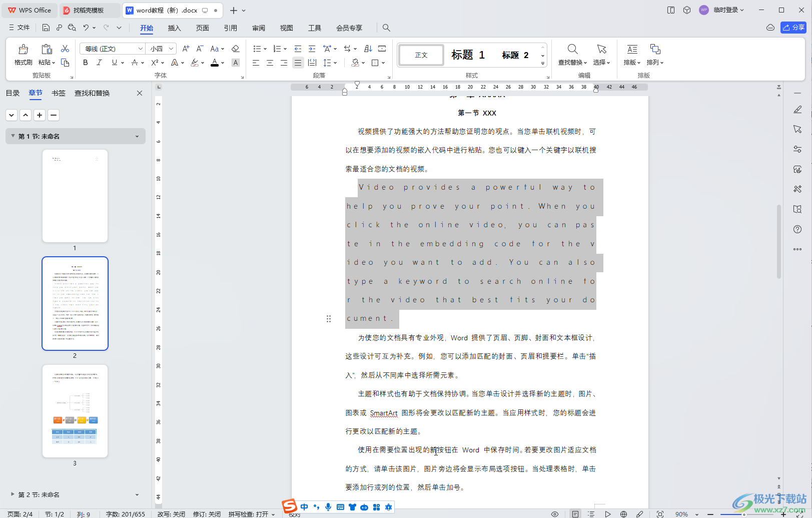Click the web layout globe icon in status bar
Screen dimensions: 812x518
623,514
